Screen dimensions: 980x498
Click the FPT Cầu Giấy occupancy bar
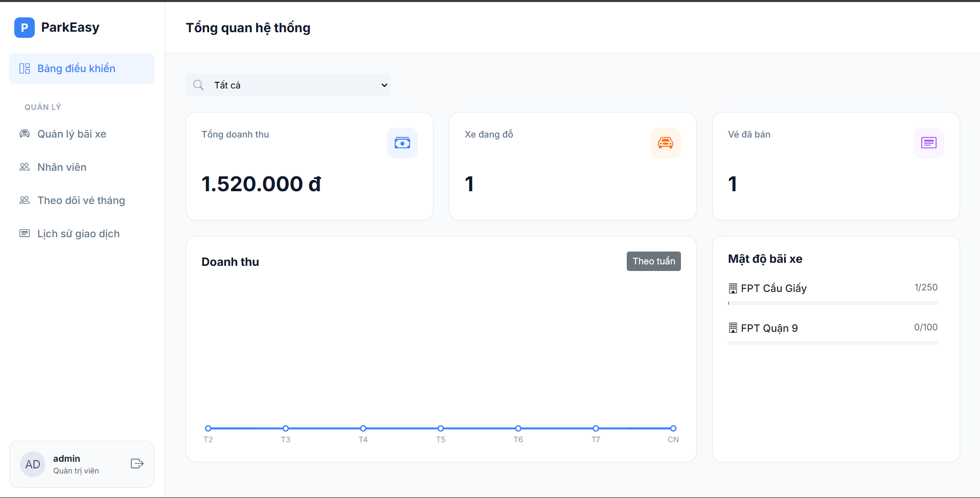[832, 303]
